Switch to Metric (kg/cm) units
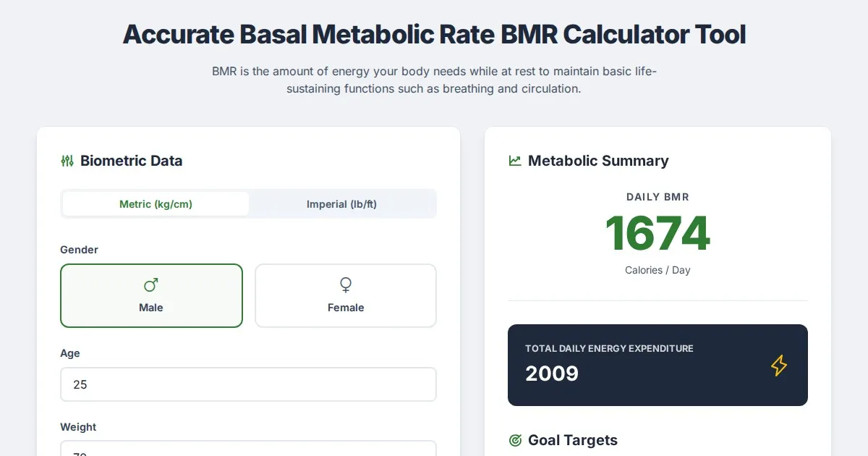 (x=156, y=204)
